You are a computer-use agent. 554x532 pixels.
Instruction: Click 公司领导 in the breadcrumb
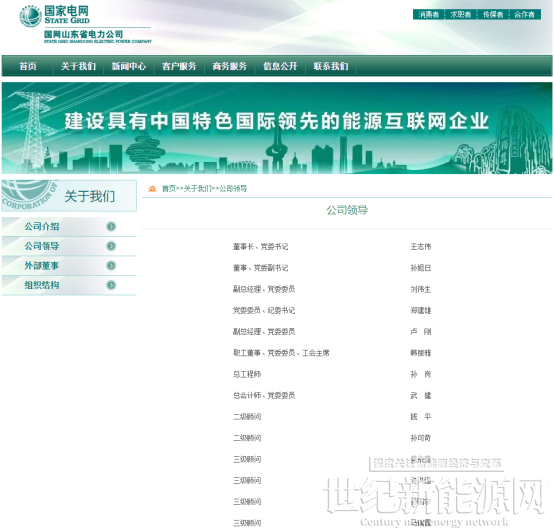click(233, 189)
